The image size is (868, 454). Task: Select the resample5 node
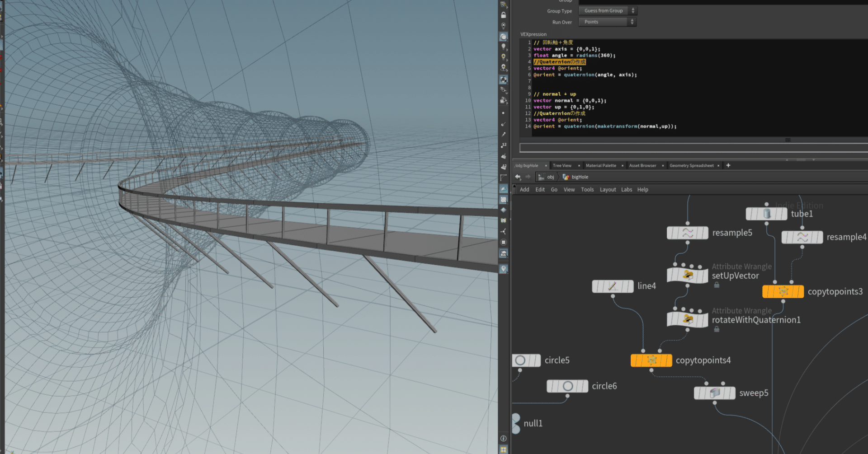(x=687, y=233)
